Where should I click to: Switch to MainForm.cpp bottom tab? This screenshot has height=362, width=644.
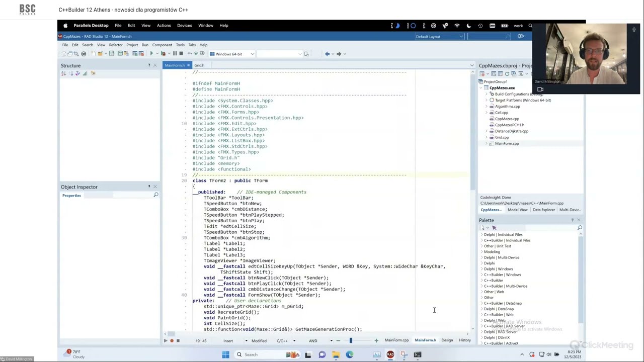[396, 340]
